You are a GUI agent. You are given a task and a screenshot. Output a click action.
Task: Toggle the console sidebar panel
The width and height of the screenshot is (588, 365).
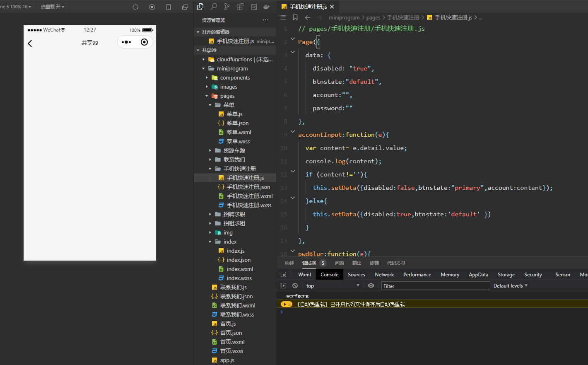click(283, 286)
